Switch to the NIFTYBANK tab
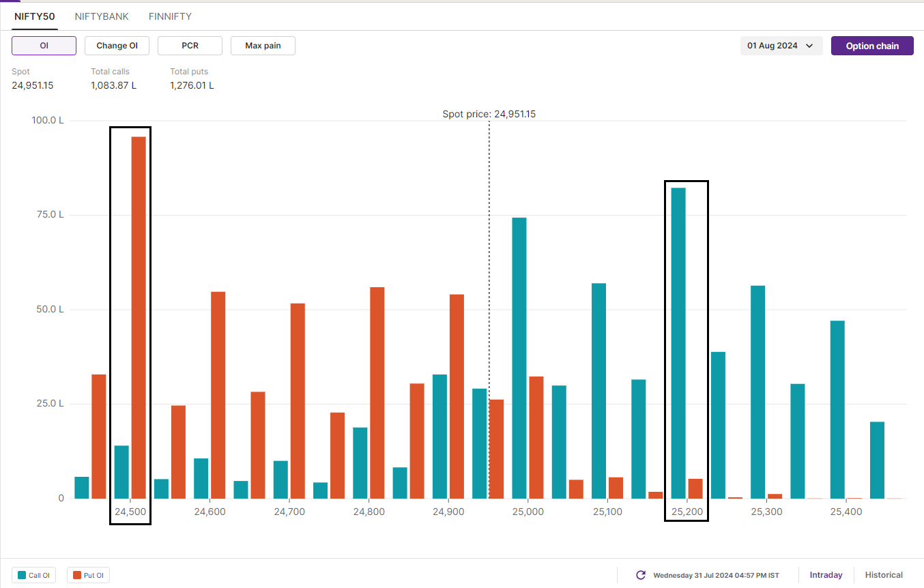Screen dimensions: 924x588 click(x=102, y=16)
